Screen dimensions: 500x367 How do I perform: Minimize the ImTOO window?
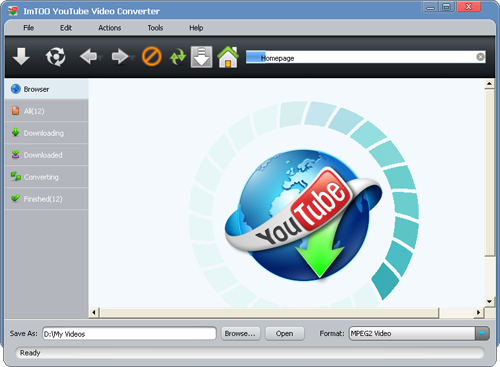pos(430,7)
